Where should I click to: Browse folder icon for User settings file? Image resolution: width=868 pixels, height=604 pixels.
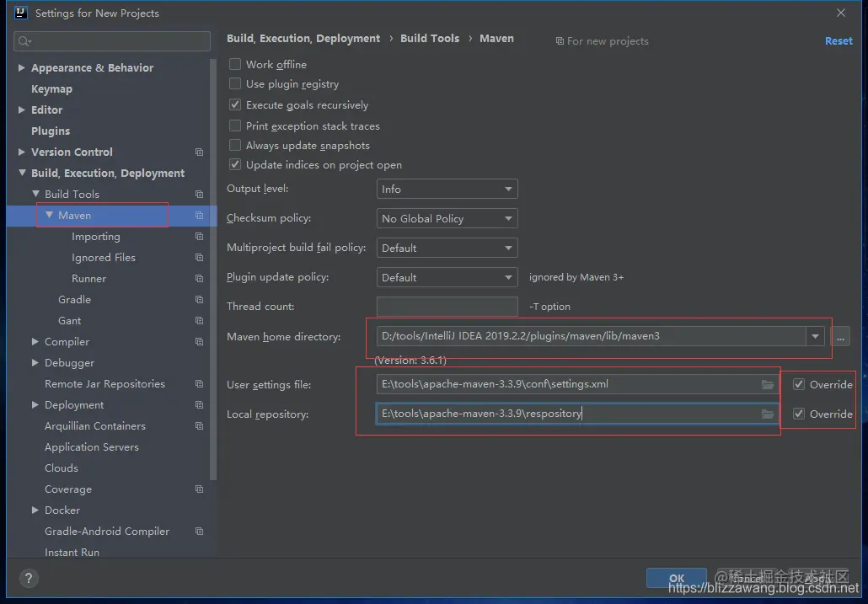tap(767, 384)
